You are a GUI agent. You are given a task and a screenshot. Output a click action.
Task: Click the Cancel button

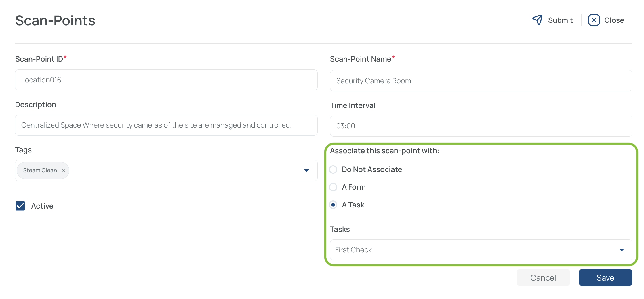click(x=543, y=278)
